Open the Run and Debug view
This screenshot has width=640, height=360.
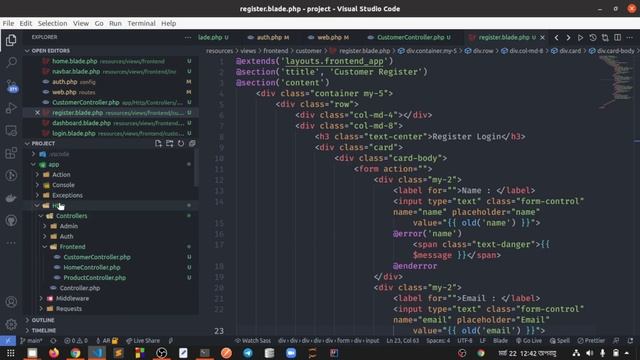coord(11,108)
